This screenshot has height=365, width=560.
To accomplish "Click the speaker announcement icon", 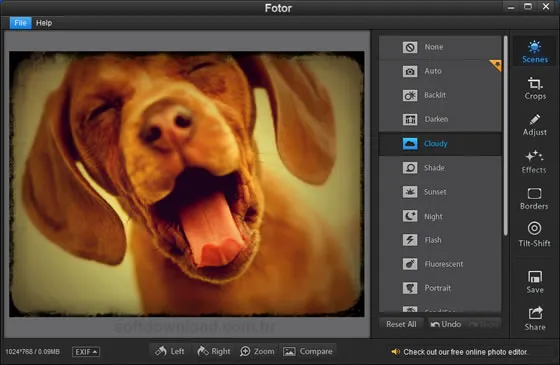I will pyautogui.click(x=395, y=352).
